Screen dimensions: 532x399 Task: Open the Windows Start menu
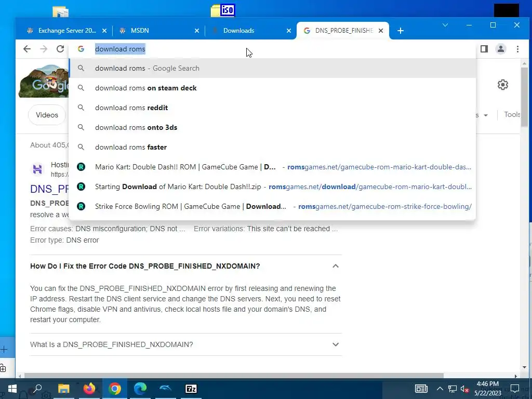[12, 389]
